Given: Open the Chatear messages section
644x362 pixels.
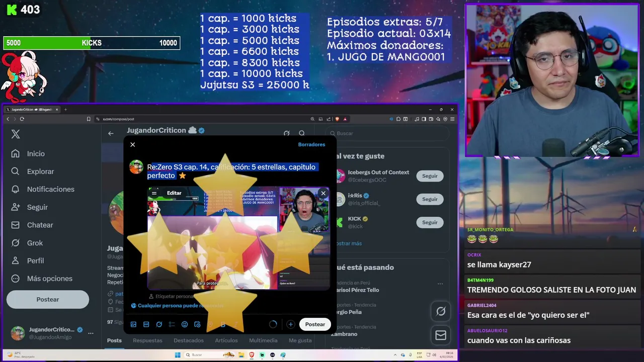Looking at the screenshot, I should pyautogui.click(x=32, y=225).
